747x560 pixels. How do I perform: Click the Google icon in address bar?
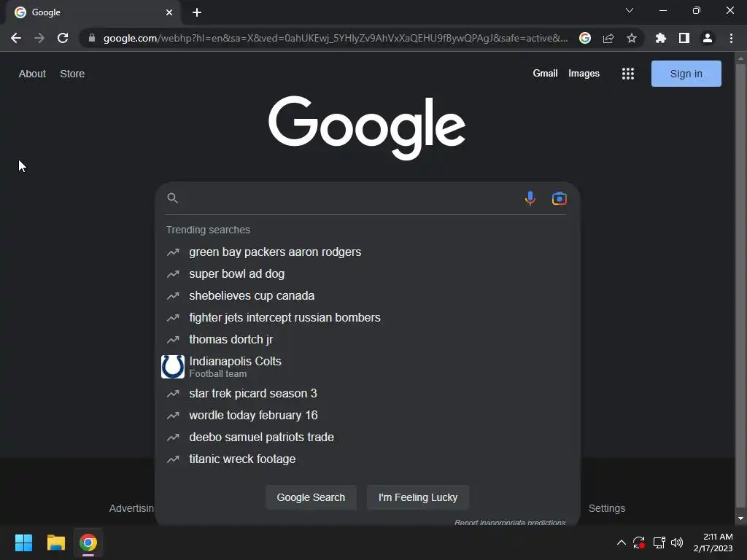tap(585, 38)
